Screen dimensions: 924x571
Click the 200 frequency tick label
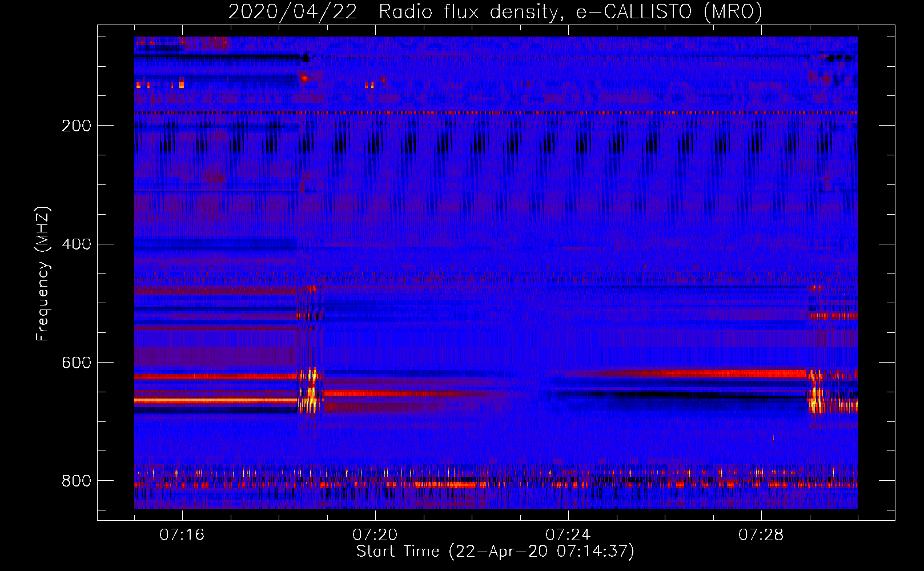point(77,126)
